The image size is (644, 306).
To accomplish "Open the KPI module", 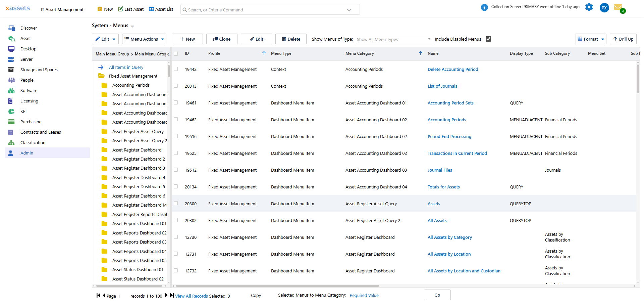I will [23, 111].
